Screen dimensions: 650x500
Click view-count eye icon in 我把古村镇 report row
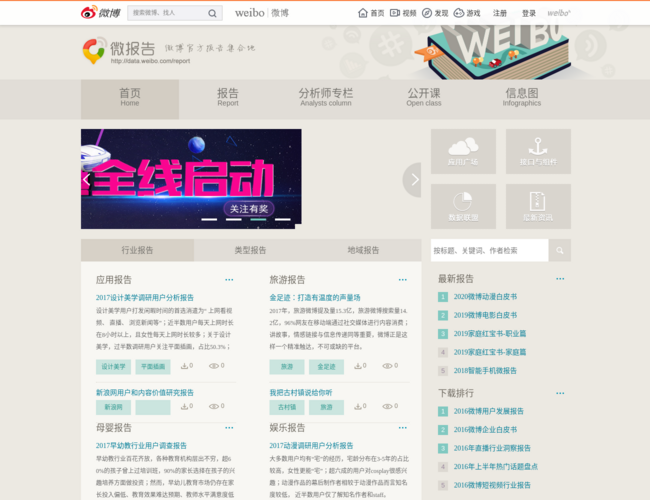(x=387, y=406)
